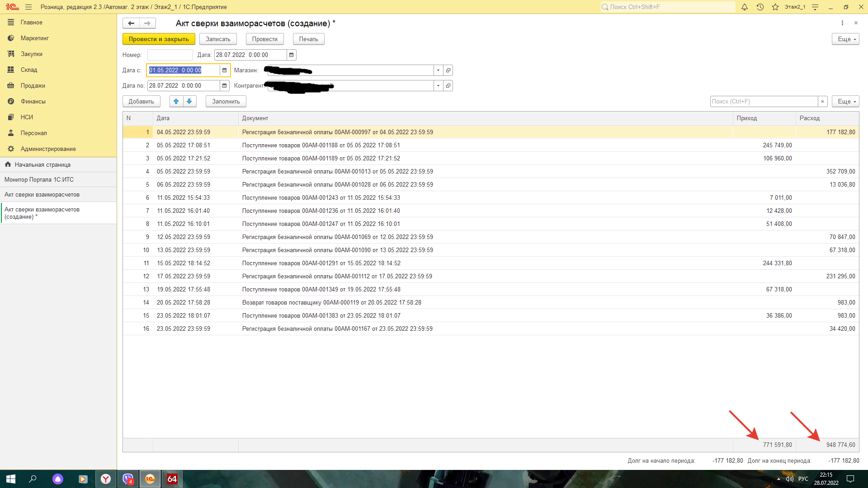
Task: Select amount 352 709,00 in Расход
Action: click(x=827, y=171)
